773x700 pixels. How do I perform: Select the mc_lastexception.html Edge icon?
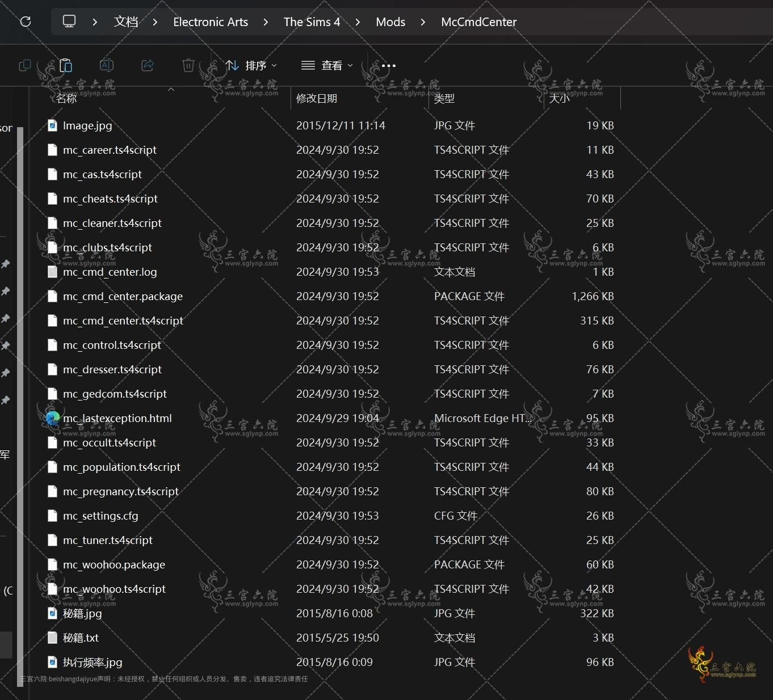(x=52, y=418)
